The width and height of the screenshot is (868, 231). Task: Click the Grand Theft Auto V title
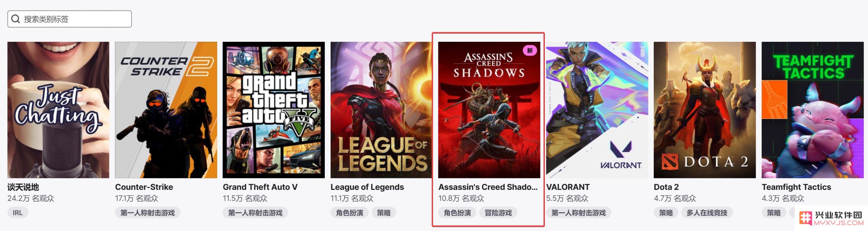pos(260,187)
